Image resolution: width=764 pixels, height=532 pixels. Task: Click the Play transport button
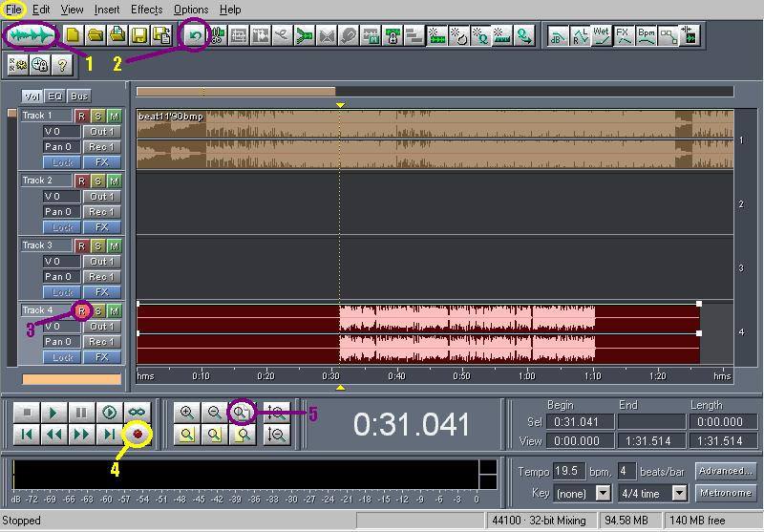pyautogui.click(x=54, y=413)
